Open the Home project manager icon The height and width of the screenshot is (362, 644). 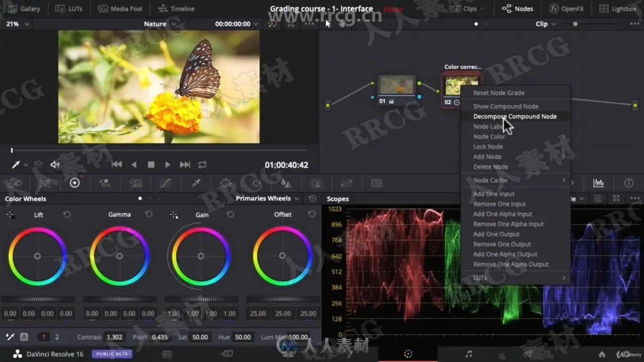pos(602,354)
